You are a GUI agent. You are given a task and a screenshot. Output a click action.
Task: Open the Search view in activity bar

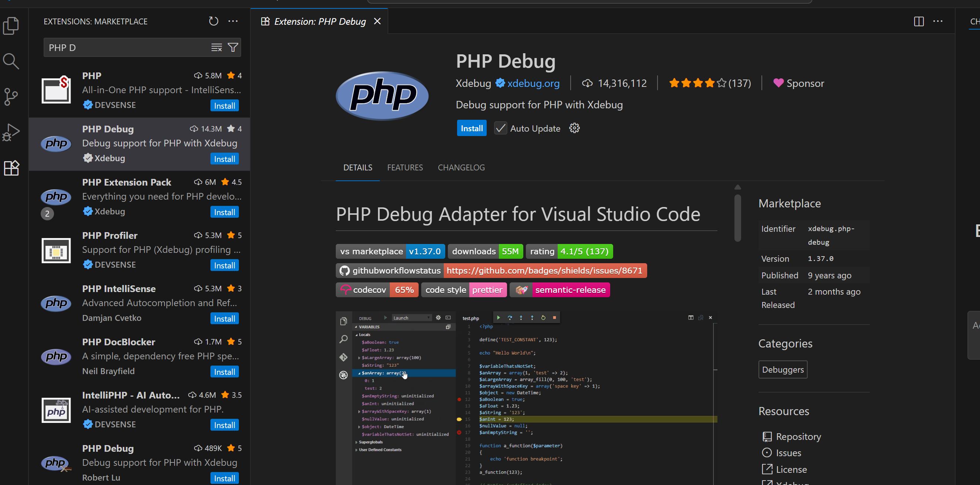11,61
